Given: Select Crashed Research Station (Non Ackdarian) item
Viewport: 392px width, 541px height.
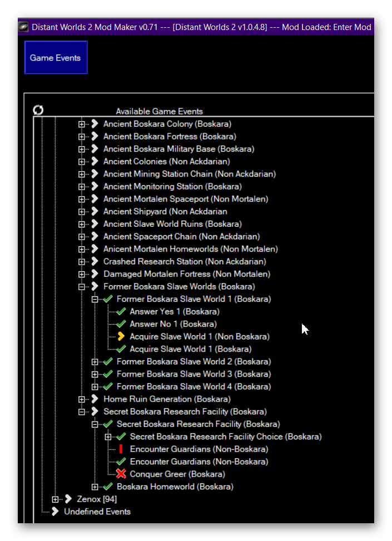Looking at the screenshot, I should coord(185,261).
